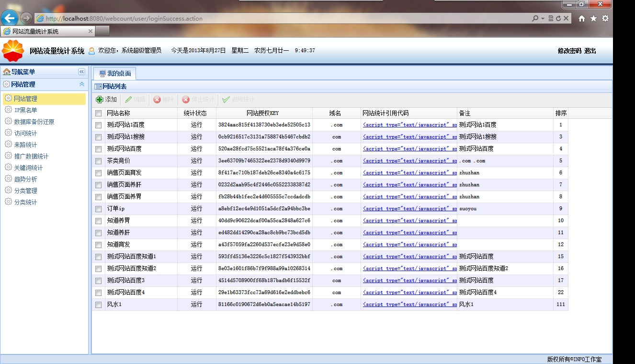635x364 pixels.
Task: Click the 修改密码 link
Action: coord(569,51)
